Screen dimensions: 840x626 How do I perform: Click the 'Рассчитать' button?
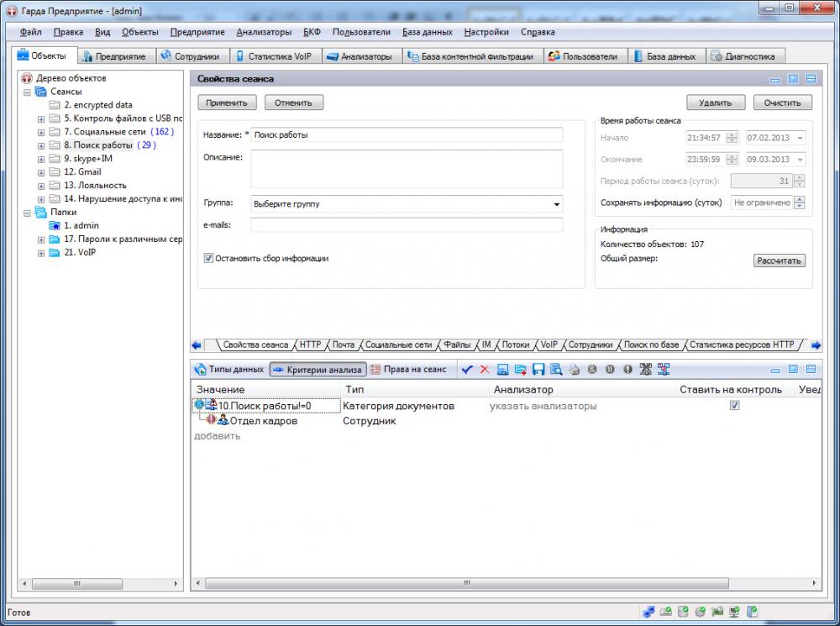coord(780,260)
